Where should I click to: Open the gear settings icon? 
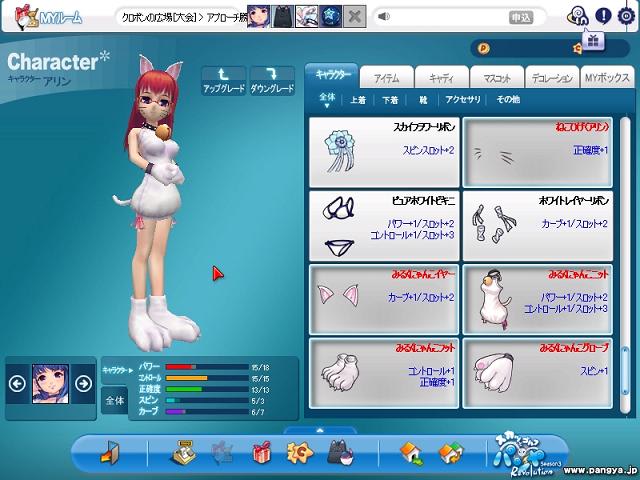pyautogui.click(x=626, y=16)
